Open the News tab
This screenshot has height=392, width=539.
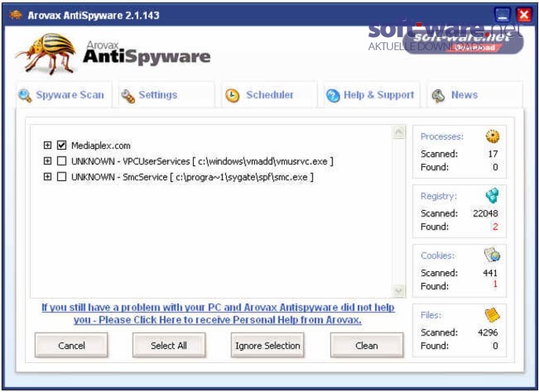pos(475,95)
